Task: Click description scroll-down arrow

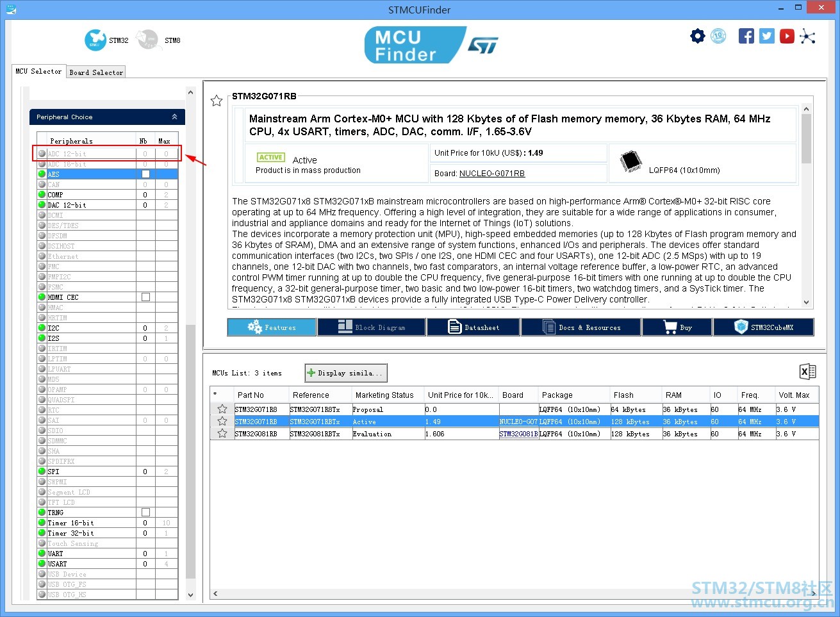Action: [806, 302]
